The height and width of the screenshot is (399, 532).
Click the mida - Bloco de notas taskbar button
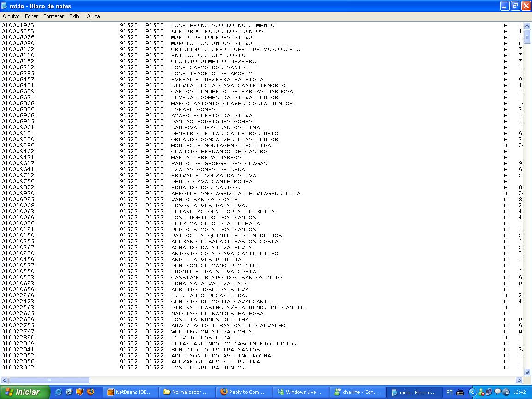415,392
